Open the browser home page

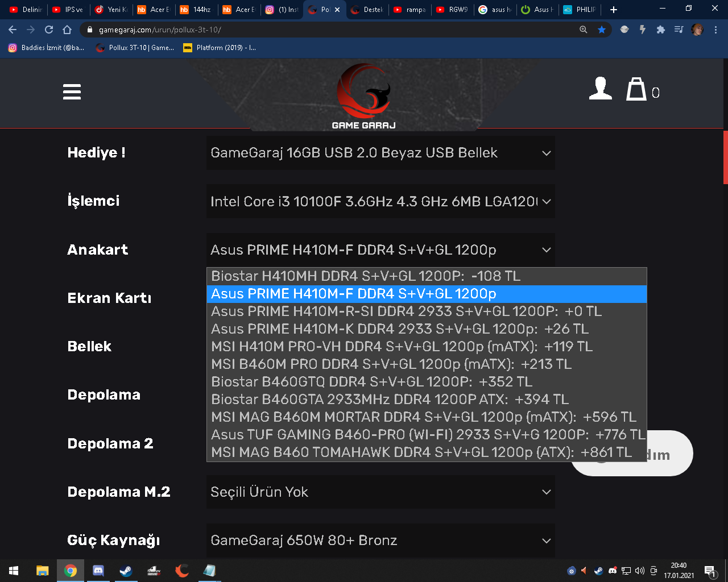(x=67, y=30)
